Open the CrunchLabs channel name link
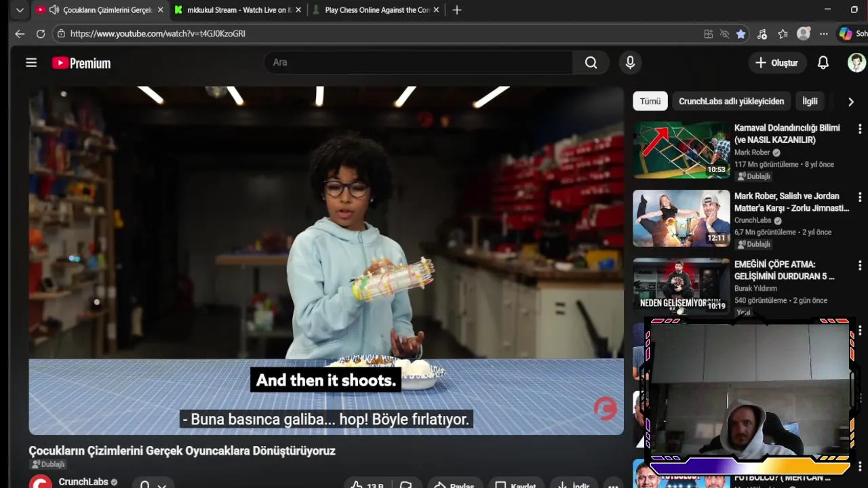Screen dimensions: 868x488 (83, 482)
